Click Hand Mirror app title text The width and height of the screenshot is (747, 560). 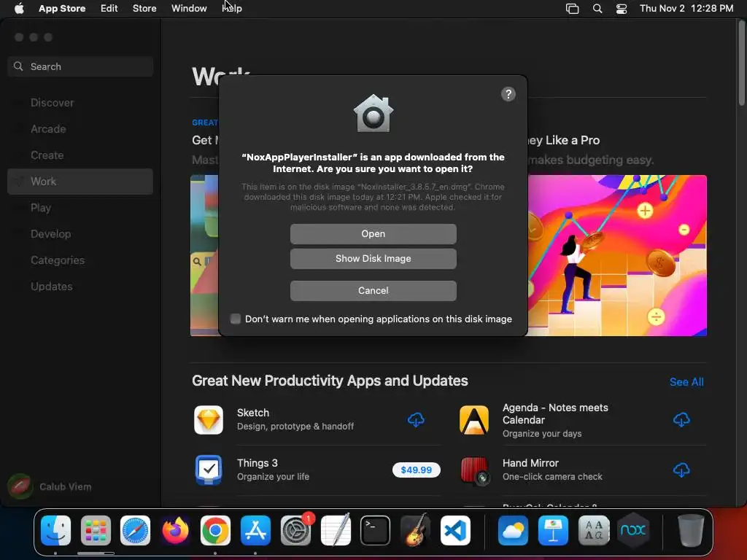click(x=530, y=463)
